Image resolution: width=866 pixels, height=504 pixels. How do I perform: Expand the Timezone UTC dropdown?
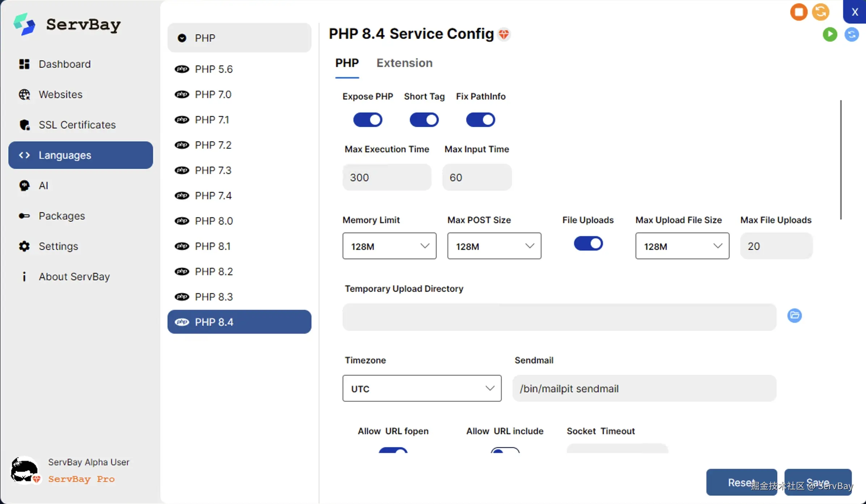pos(422,389)
